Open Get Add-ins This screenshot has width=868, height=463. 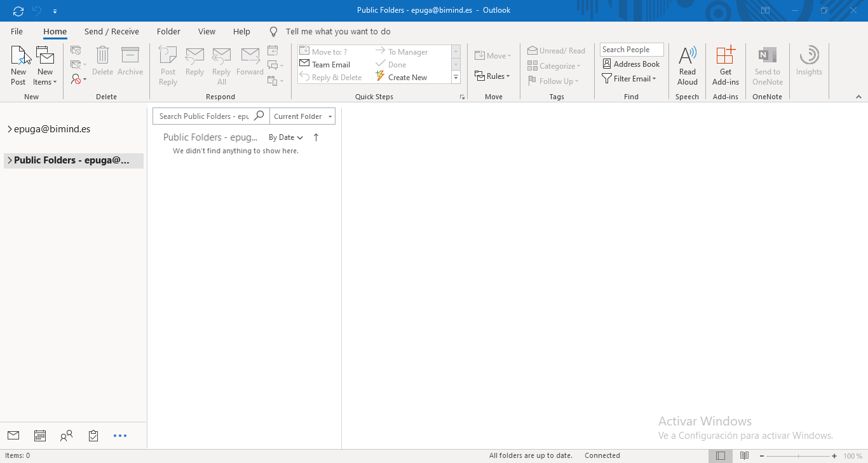pos(726,66)
